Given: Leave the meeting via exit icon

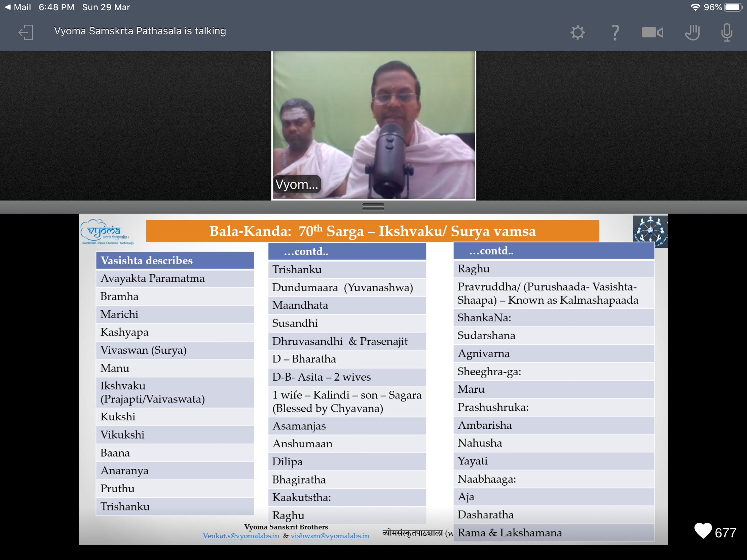Looking at the screenshot, I should pos(26,32).
